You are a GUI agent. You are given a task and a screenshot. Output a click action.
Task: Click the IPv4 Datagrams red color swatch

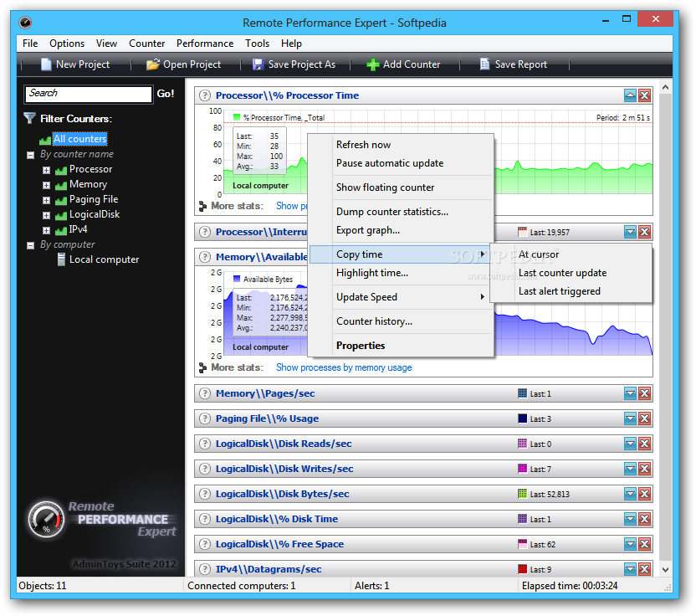(523, 569)
